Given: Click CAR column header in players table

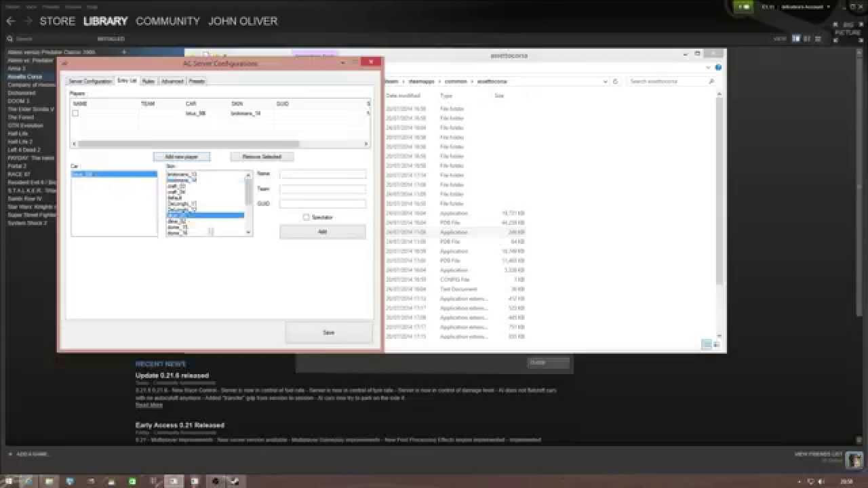Looking at the screenshot, I should 191,104.
